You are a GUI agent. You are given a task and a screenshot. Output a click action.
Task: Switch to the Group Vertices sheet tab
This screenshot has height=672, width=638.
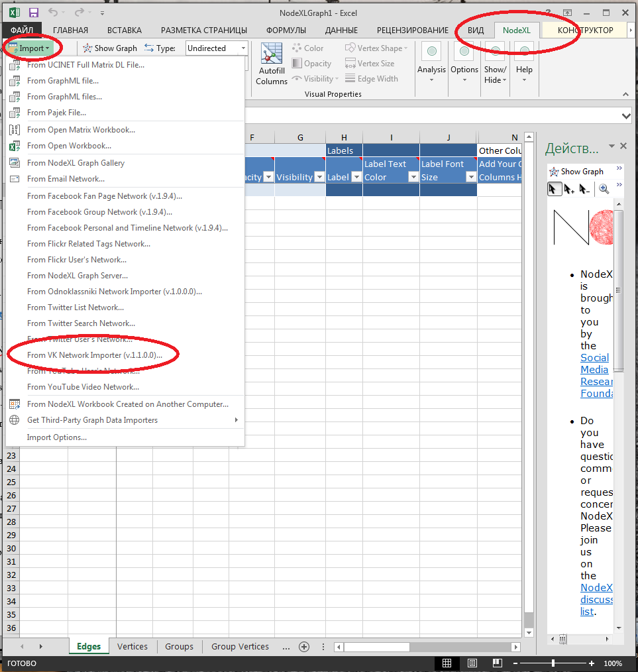[240, 647]
